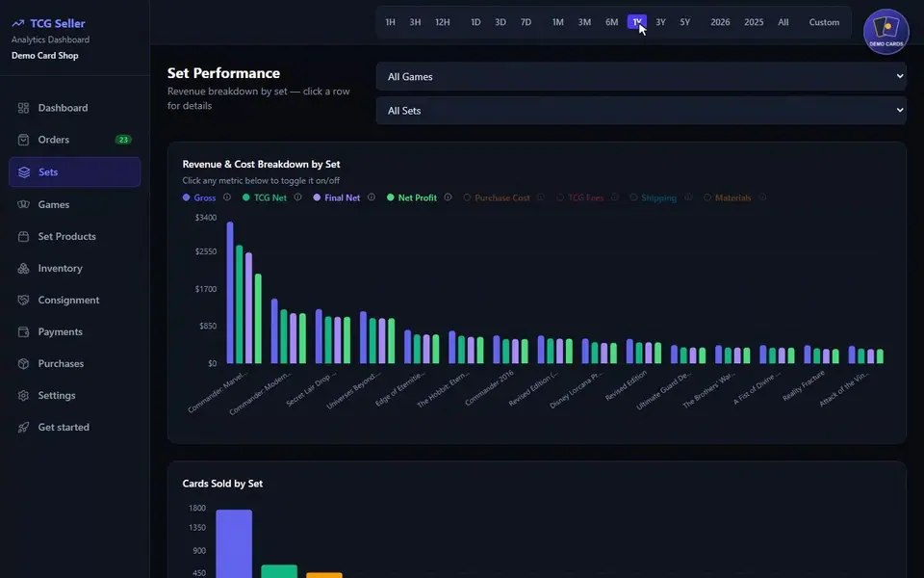The height and width of the screenshot is (578, 924).
Task: Toggle the TCG Net metric
Action: coord(265,197)
